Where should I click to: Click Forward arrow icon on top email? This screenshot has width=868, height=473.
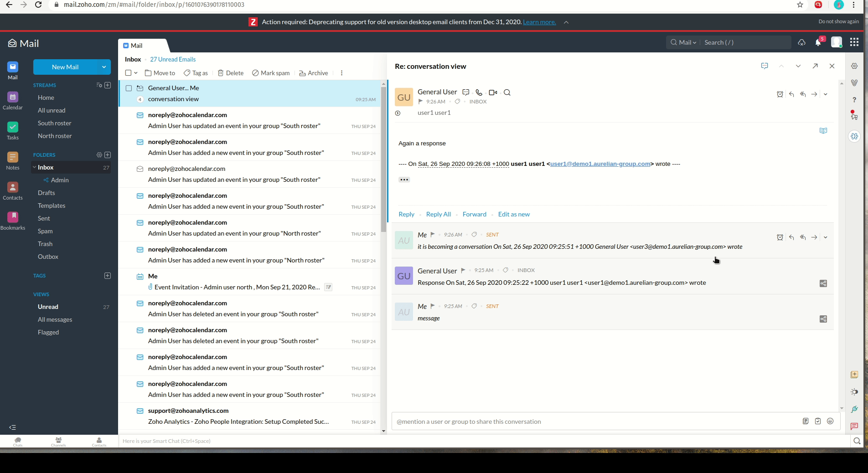(814, 94)
